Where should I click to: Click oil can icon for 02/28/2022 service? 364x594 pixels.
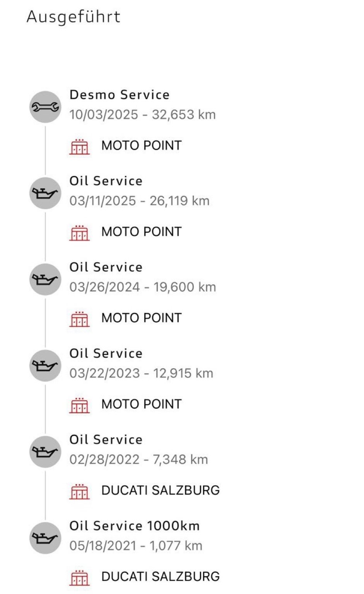pyautogui.click(x=45, y=452)
